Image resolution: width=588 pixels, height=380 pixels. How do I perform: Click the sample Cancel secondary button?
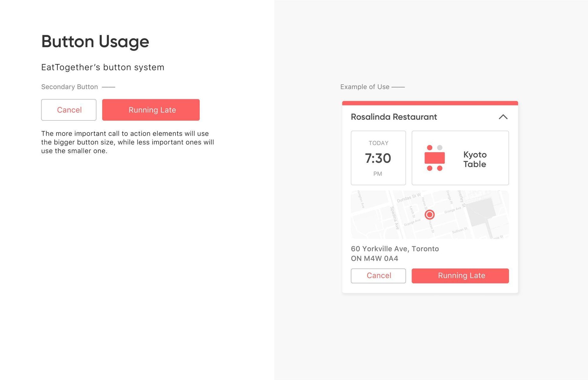pos(69,110)
